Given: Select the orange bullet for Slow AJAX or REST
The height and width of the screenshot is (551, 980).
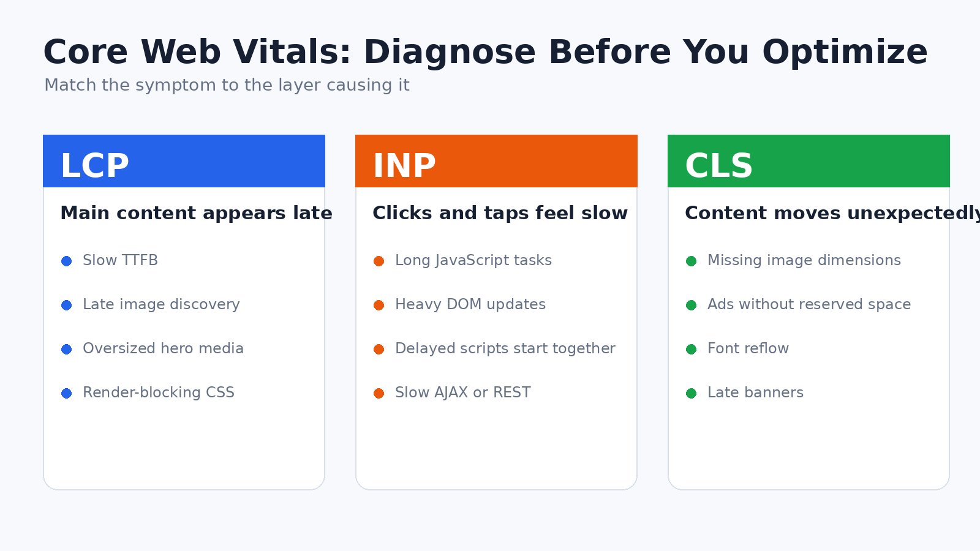Looking at the screenshot, I should pos(379,394).
